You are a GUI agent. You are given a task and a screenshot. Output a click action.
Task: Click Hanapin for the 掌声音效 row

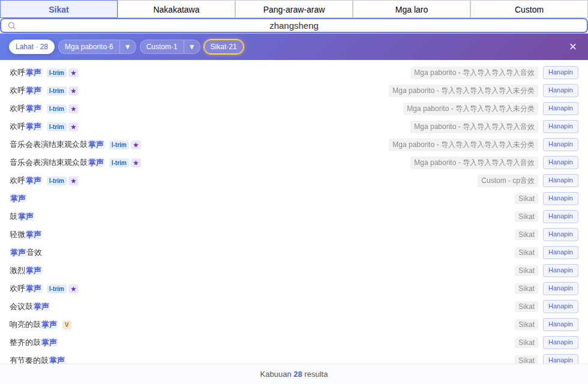(560, 253)
